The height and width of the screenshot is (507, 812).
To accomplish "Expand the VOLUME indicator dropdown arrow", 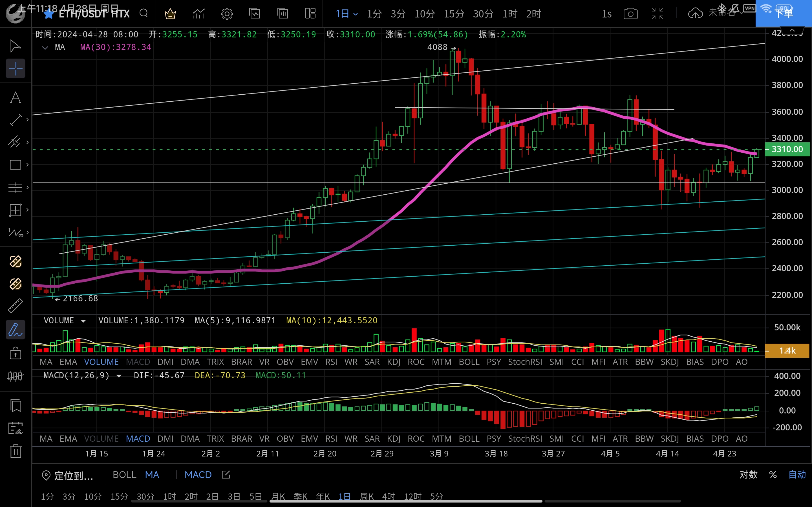I will point(83,321).
